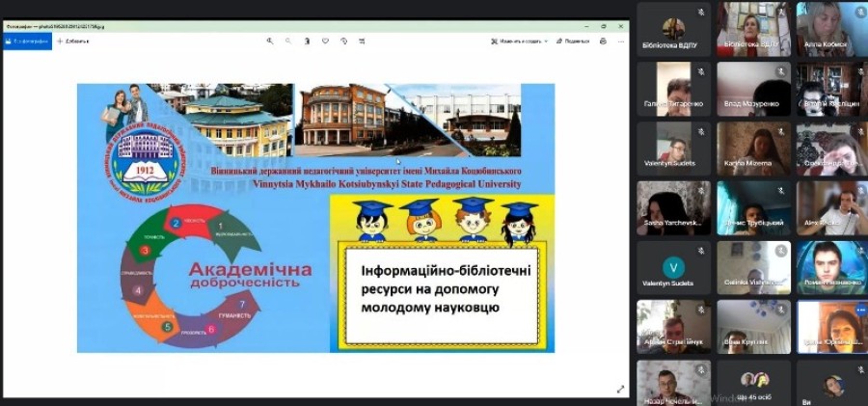Open the three-dots more menu in Photos
The height and width of the screenshot is (406, 868).
click(620, 41)
